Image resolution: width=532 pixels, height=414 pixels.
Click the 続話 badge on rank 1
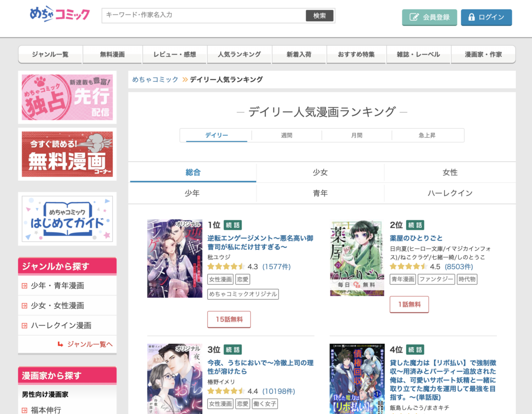pyautogui.click(x=232, y=225)
